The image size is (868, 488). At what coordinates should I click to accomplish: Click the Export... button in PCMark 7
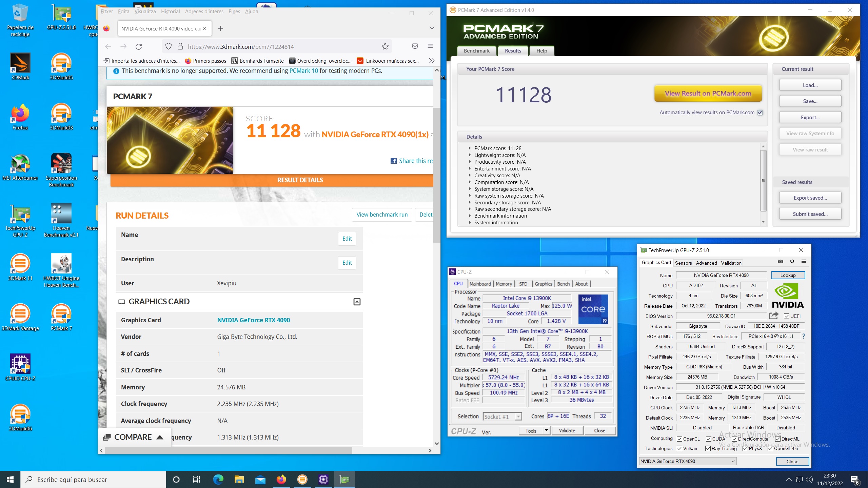810,117
